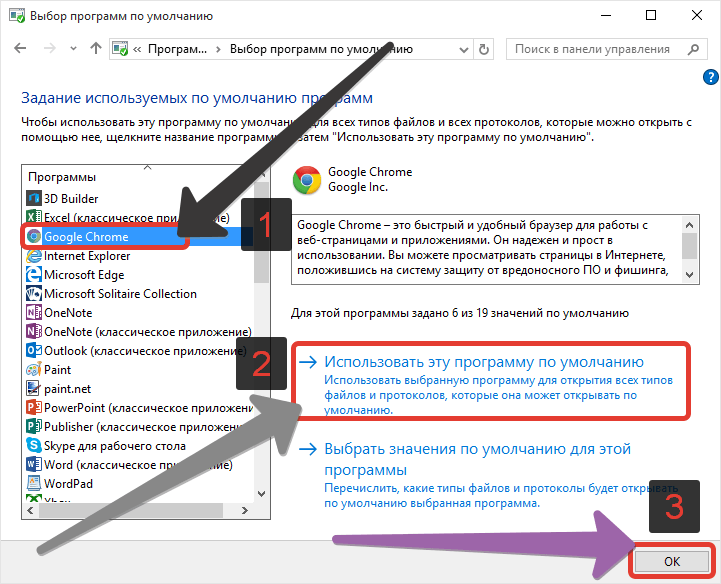Click the description box scroll-up arrow
The height and width of the screenshot is (584, 721).
coord(689,225)
